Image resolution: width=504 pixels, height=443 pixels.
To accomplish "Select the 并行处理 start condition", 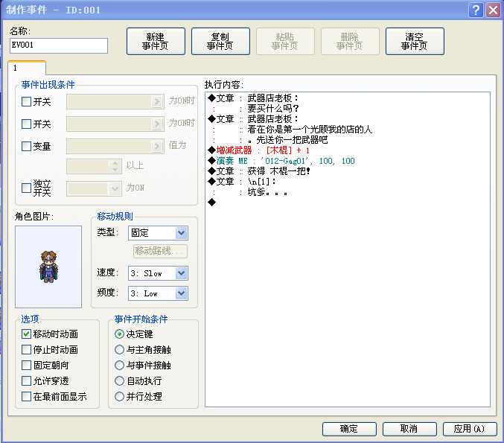I will click(119, 396).
